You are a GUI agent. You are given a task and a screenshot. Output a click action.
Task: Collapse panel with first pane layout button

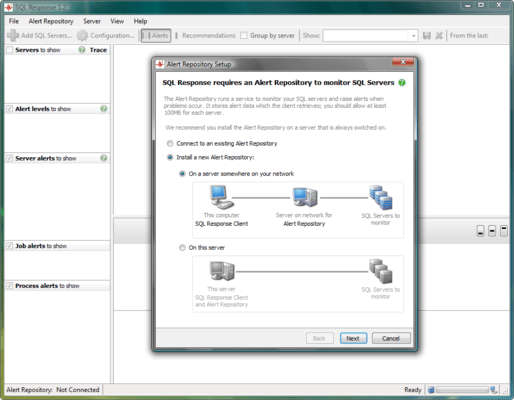(480, 231)
